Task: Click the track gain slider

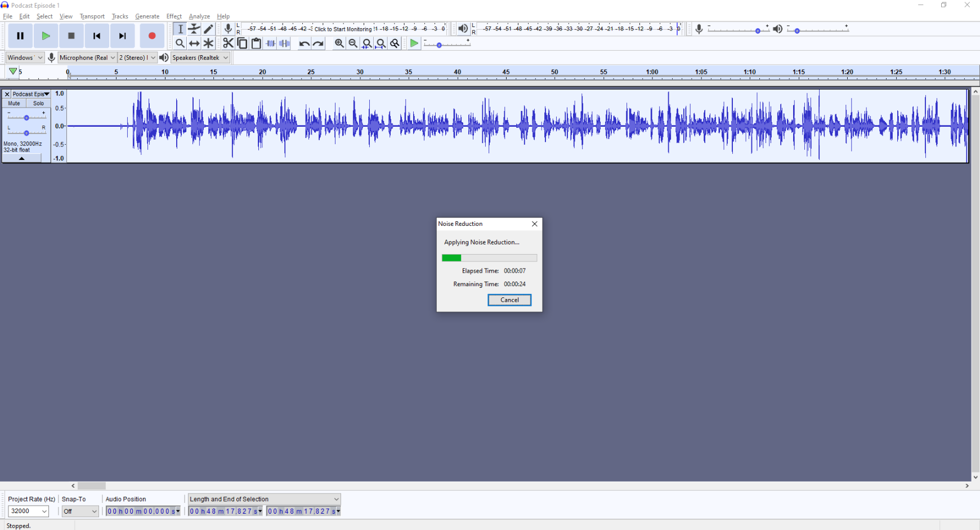Action: pyautogui.click(x=26, y=118)
